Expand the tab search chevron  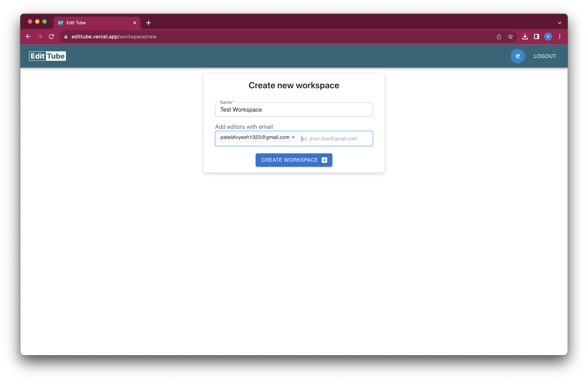coord(560,23)
